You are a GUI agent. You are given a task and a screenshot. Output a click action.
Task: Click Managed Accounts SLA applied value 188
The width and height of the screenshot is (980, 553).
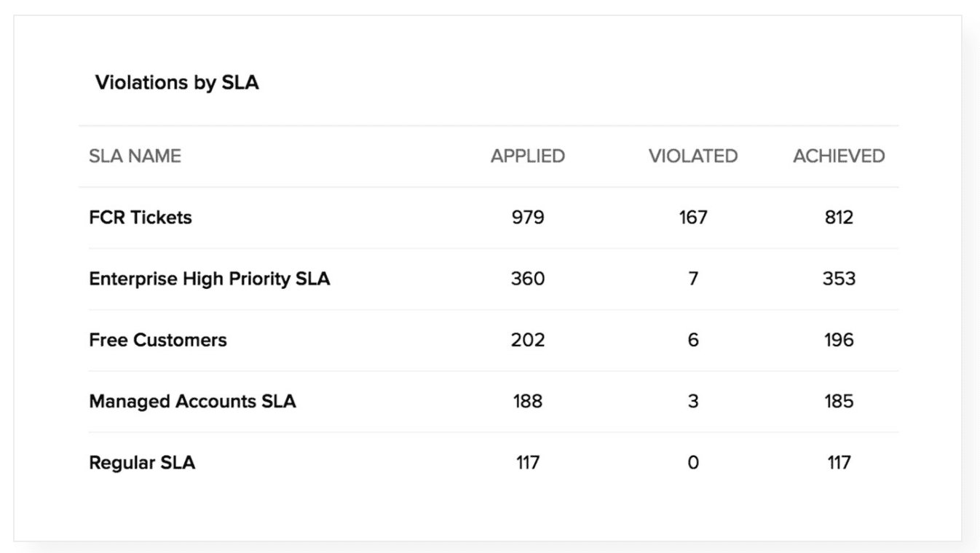[x=528, y=401]
